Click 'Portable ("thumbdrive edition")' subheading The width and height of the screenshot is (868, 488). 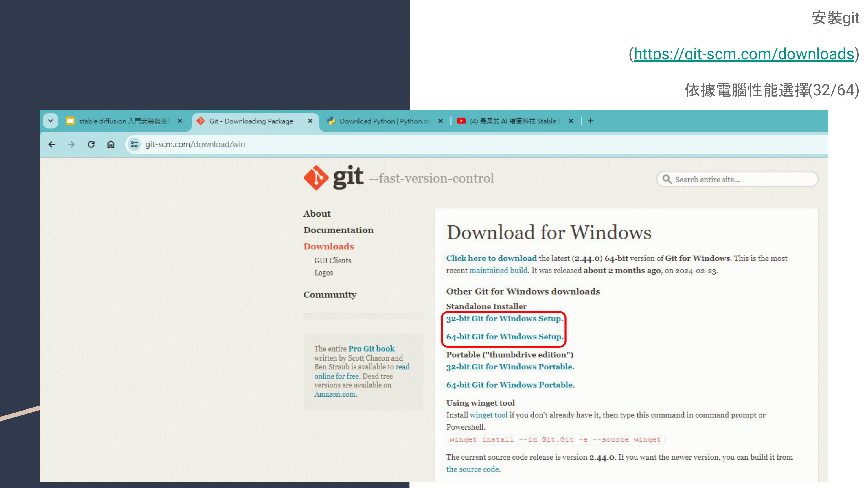[510, 355]
